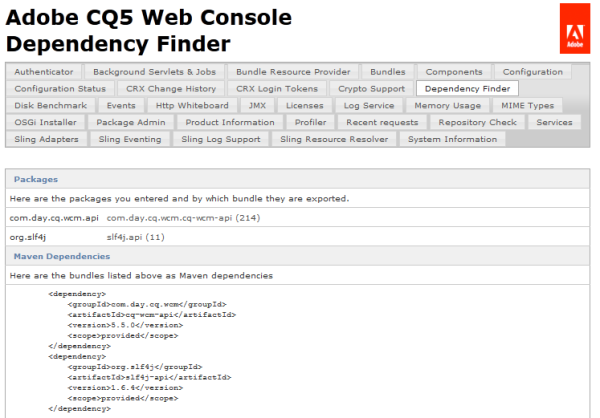Image resolution: width=600 pixels, height=418 pixels.
Task: Select the Sling Resource Resolver tab
Action: tap(334, 139)
